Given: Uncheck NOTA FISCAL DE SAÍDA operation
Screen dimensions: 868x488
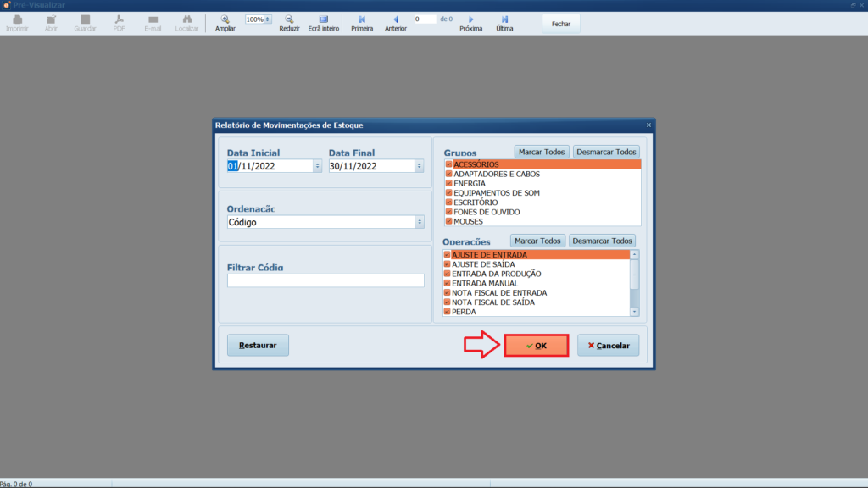Looking at the screenshot, I should pos(448,302).
